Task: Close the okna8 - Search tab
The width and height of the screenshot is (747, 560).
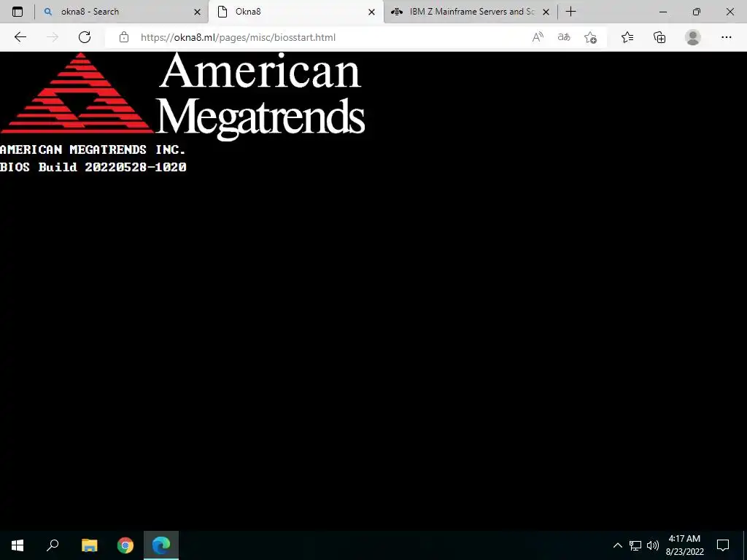Action: tap(197, 12)
